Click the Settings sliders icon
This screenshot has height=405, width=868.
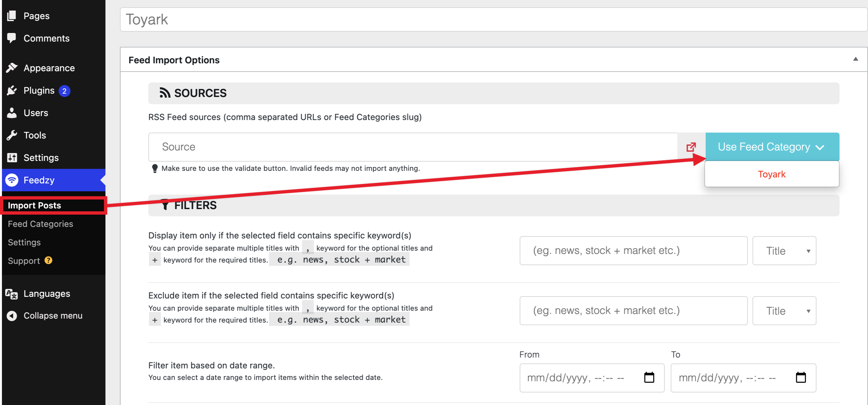click(x=12, y=157)
